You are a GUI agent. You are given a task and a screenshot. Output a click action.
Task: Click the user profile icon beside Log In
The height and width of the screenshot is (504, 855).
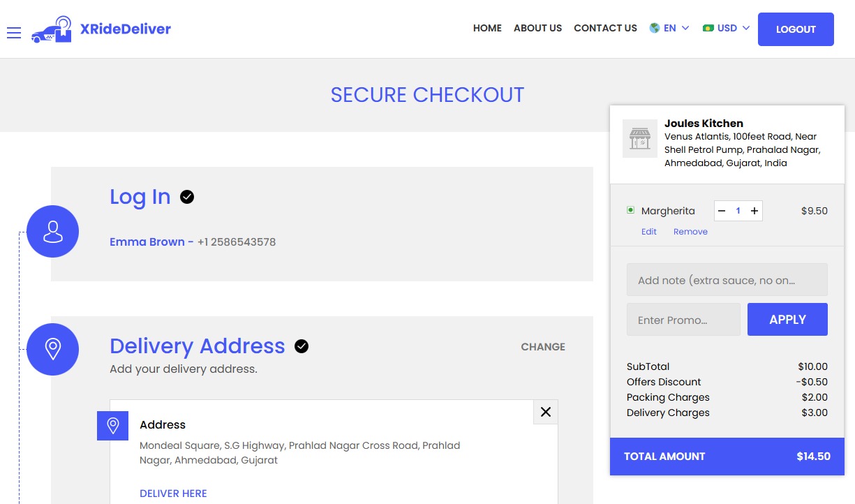click(52, 231)
